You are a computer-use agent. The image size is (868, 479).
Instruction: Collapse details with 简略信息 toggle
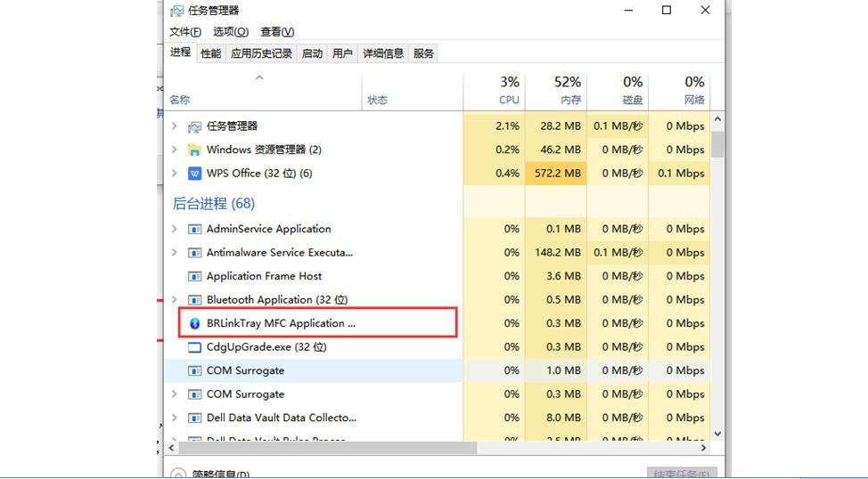click(x=178, y=474)
